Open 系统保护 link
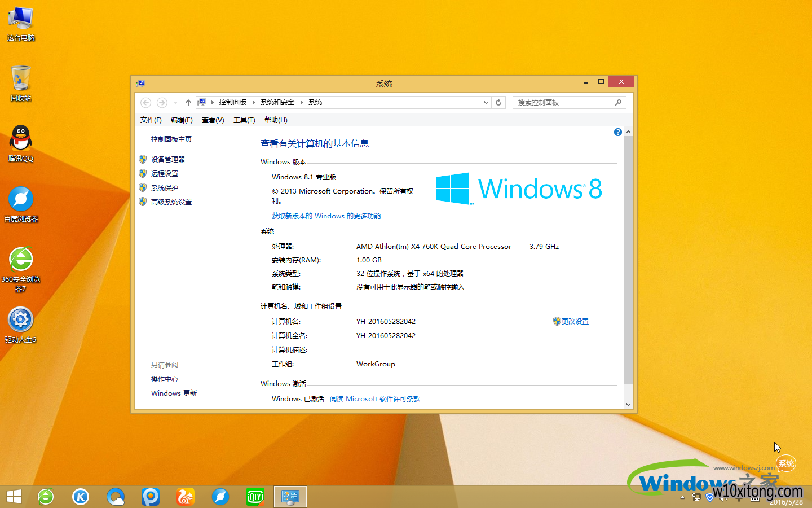 (165, 187)
